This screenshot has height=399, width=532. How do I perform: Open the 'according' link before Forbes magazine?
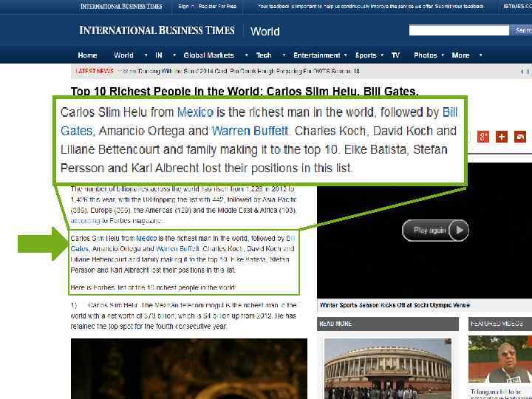click(86, 221)
